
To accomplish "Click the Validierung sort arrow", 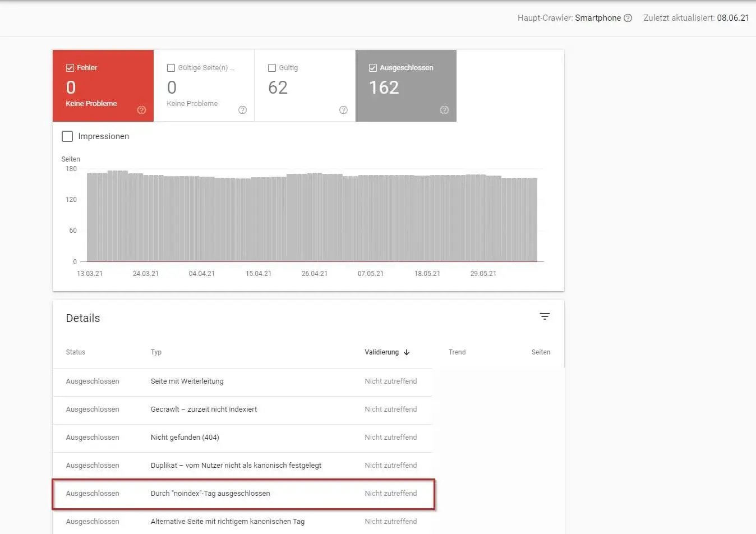I will point(407,352).
